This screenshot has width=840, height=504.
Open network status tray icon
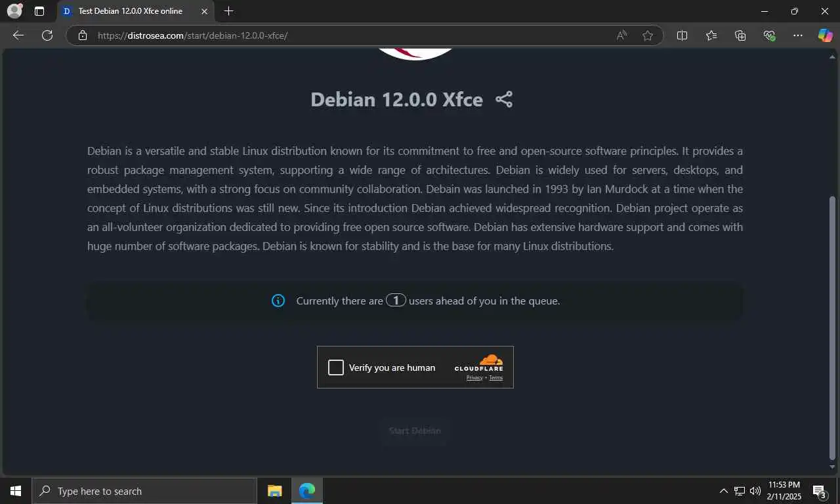tap(740, 491)
